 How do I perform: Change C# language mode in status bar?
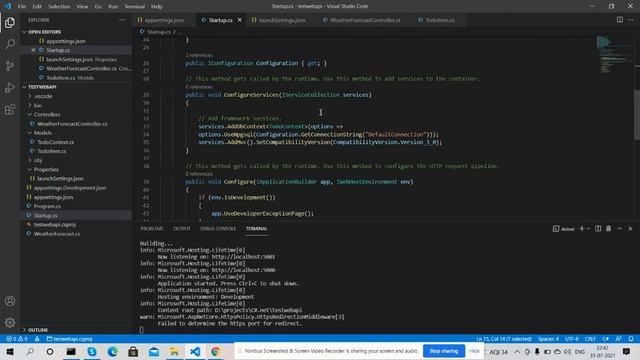point(605,339)
